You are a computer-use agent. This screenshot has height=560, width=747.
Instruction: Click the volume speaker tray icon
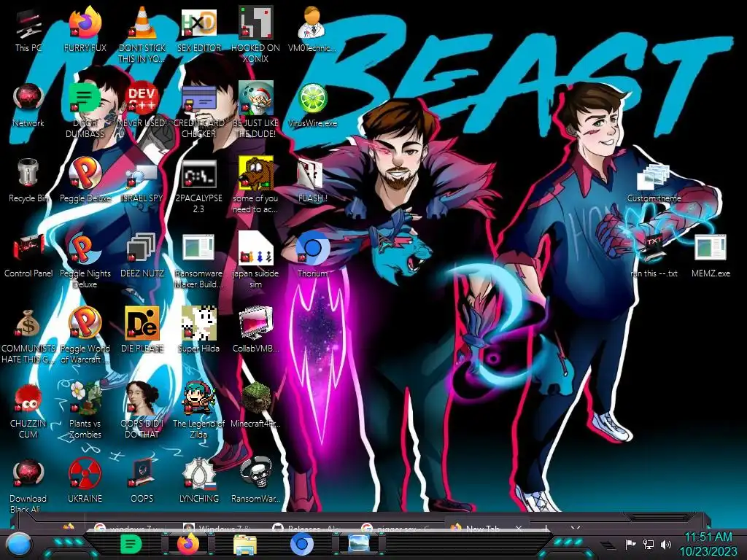[x=665, y=544]
